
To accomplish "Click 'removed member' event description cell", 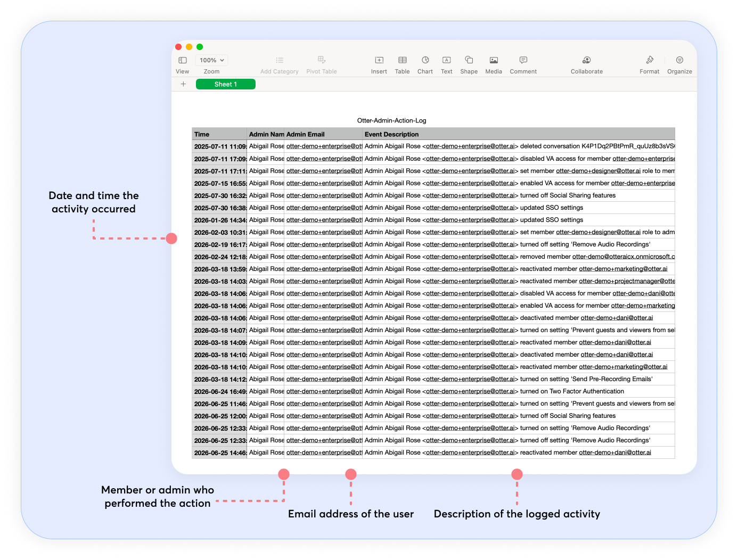I will 519,257.
